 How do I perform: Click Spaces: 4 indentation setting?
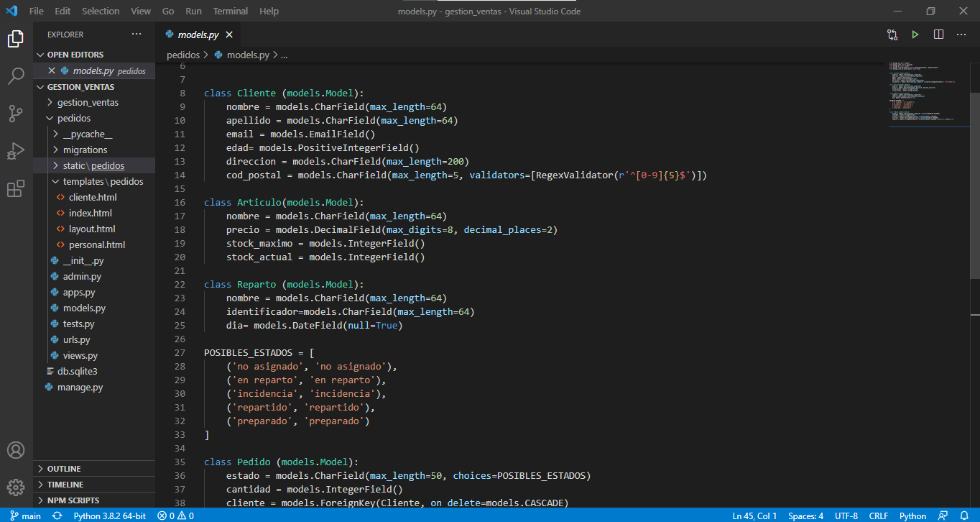(805, 516)
